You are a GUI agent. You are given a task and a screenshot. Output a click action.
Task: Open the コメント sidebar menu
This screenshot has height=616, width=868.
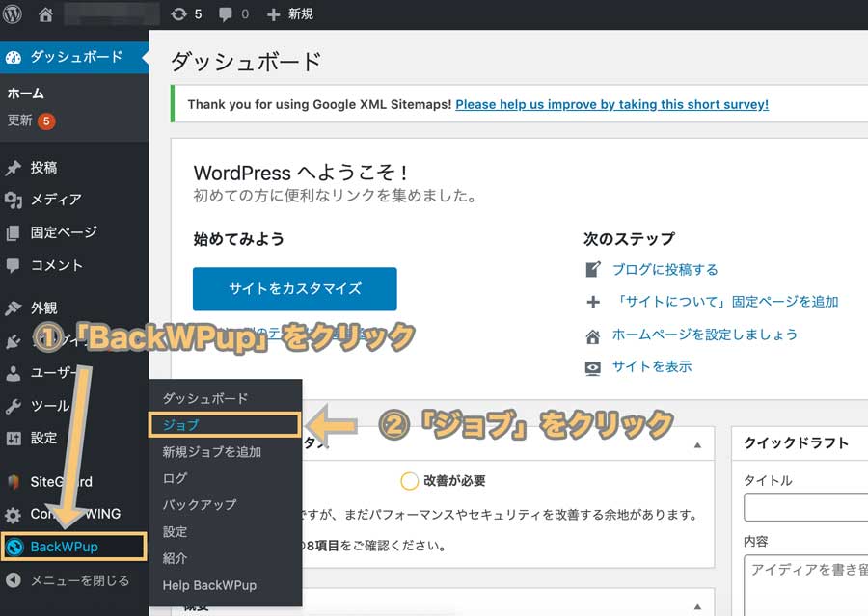(x=57, y=266)
